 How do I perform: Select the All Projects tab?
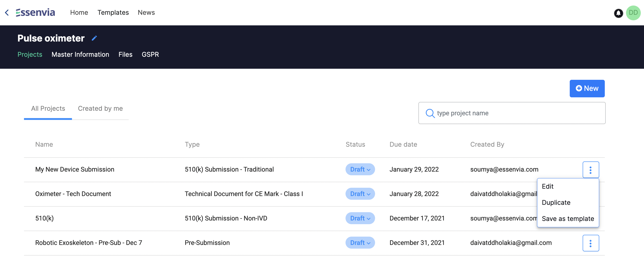(48, 108)
